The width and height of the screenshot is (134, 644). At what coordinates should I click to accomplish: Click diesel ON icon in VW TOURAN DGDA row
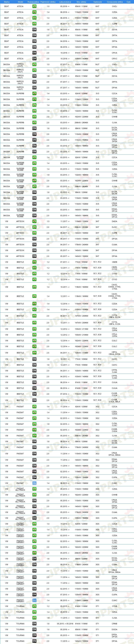point(34,629)
